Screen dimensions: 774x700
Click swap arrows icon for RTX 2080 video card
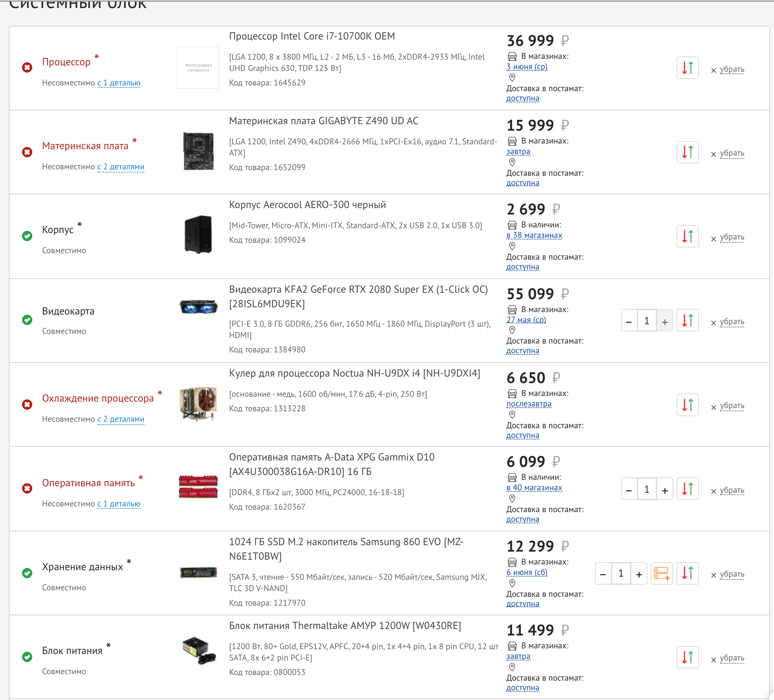point(687,321)
